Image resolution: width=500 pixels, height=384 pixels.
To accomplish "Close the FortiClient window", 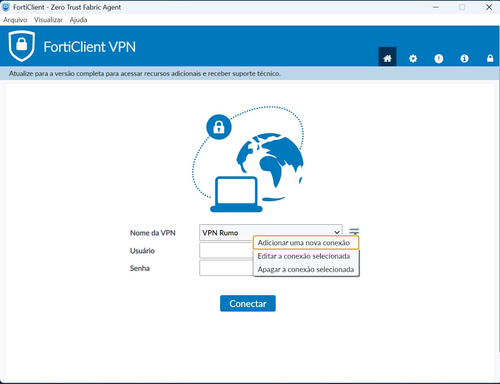I will click(489, 7).
